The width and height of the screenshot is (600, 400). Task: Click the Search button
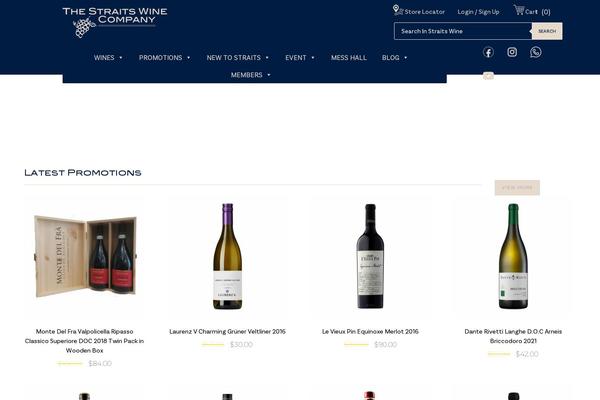point(547,31)
